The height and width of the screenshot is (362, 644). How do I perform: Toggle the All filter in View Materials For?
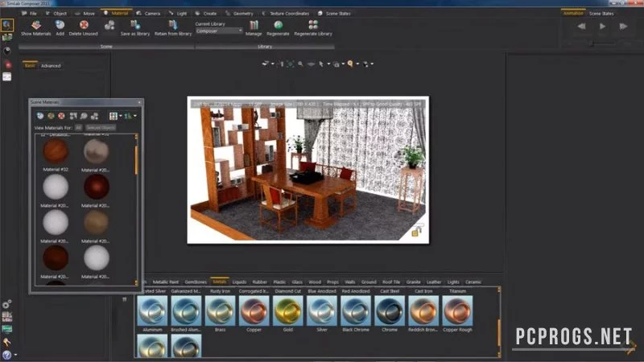78,128
